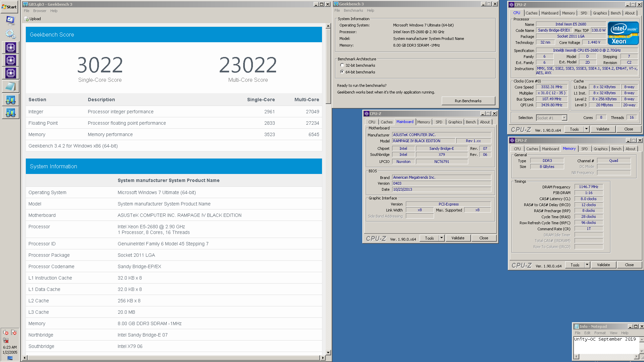Click Multi-Core Score 23022
This screenshot has height=362, width=644.
click(x=248, y=65)
